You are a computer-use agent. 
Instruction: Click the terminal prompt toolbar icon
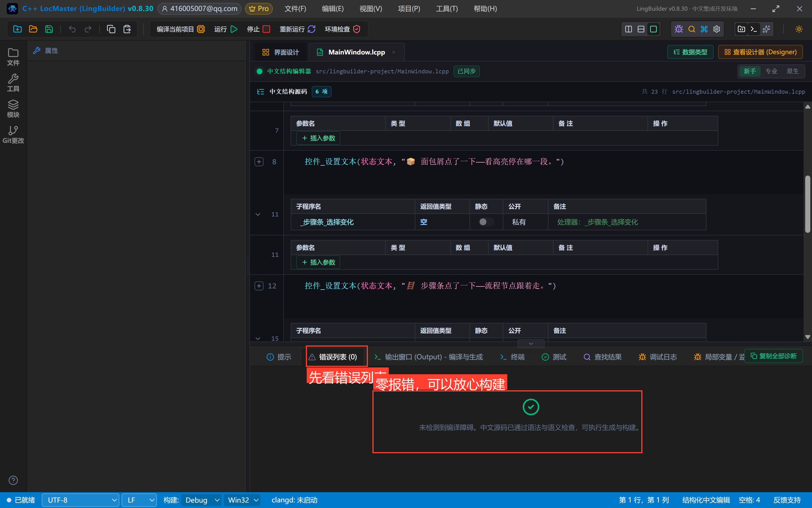(x=754, y=29)
